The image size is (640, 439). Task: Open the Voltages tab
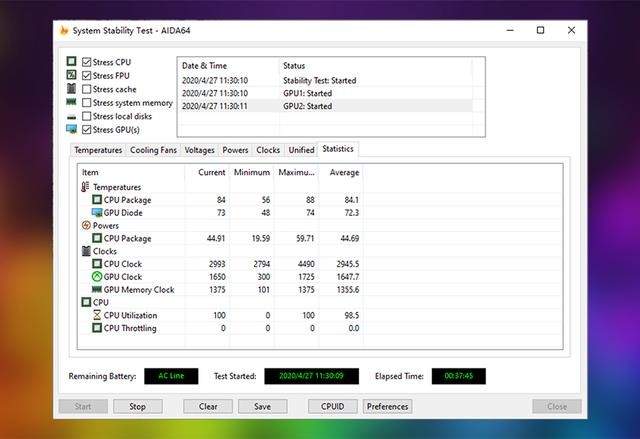[199, 150]
